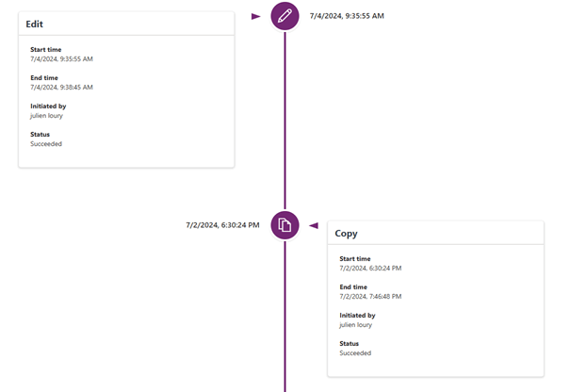Click the Copy card title

[x=346, y=233]
